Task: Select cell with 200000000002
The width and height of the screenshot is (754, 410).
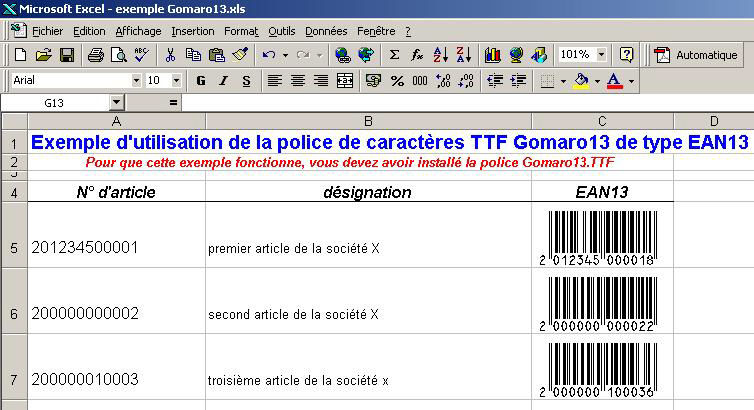Action: tap(117, 300)
